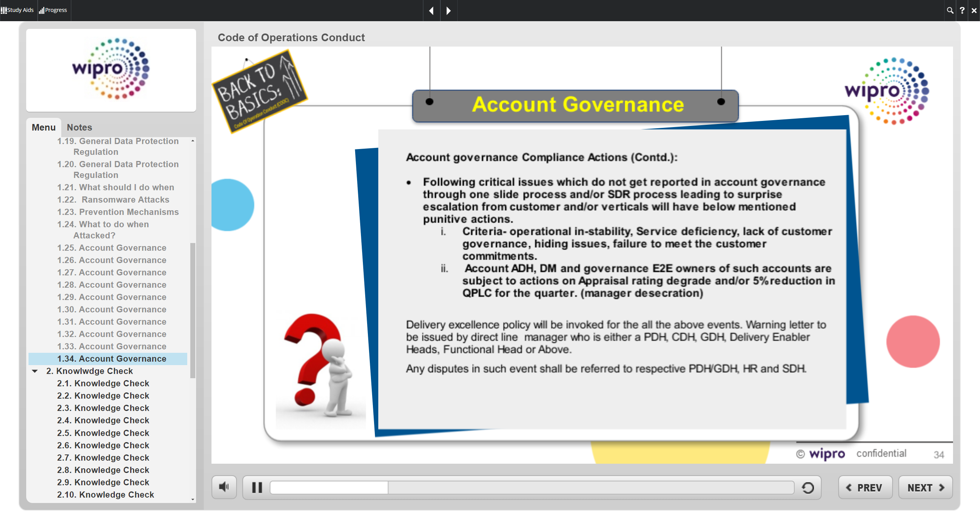Close the course window
The height and width of the screenshot is (513, 980).
(x=974, y=10)
